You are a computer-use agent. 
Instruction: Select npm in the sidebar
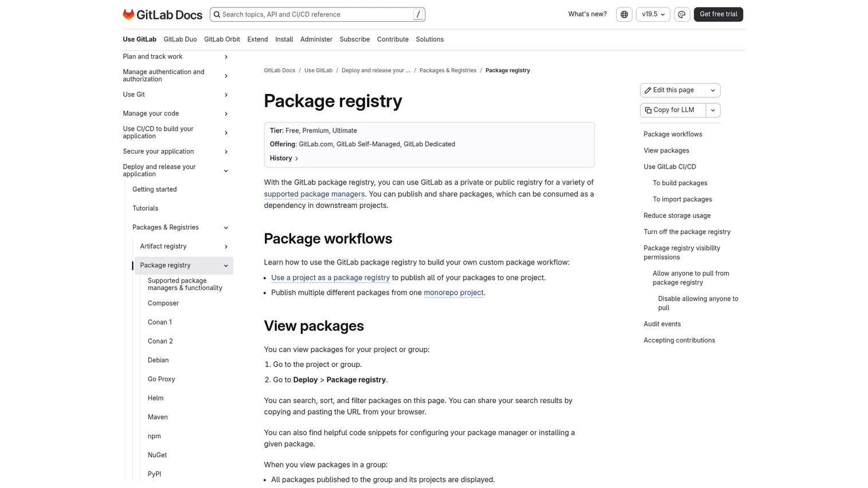pyautogui.click(x=154, y=436)
